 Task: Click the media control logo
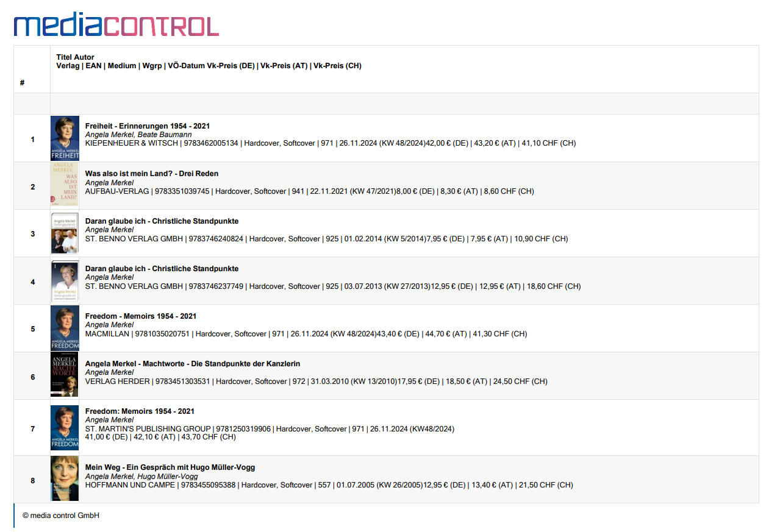coord(116,26)
